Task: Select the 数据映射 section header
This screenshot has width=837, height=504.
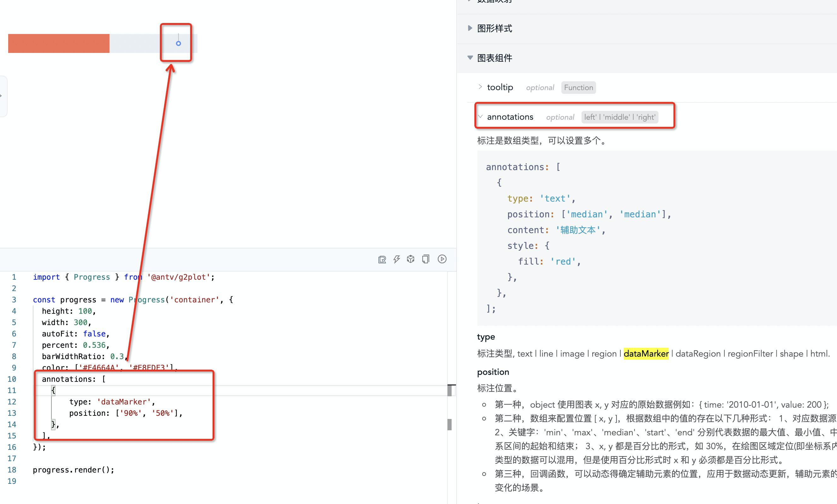Action: click(x=494, y=2)
